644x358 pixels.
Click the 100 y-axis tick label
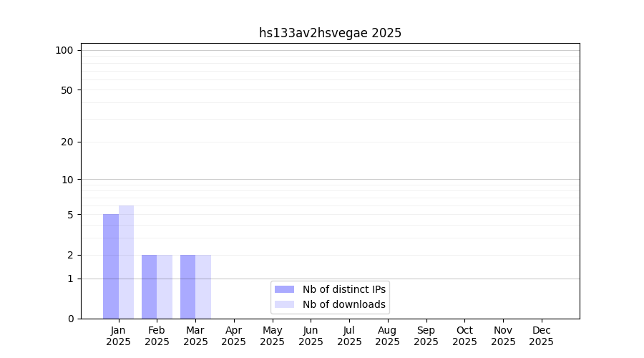point(64,50)
